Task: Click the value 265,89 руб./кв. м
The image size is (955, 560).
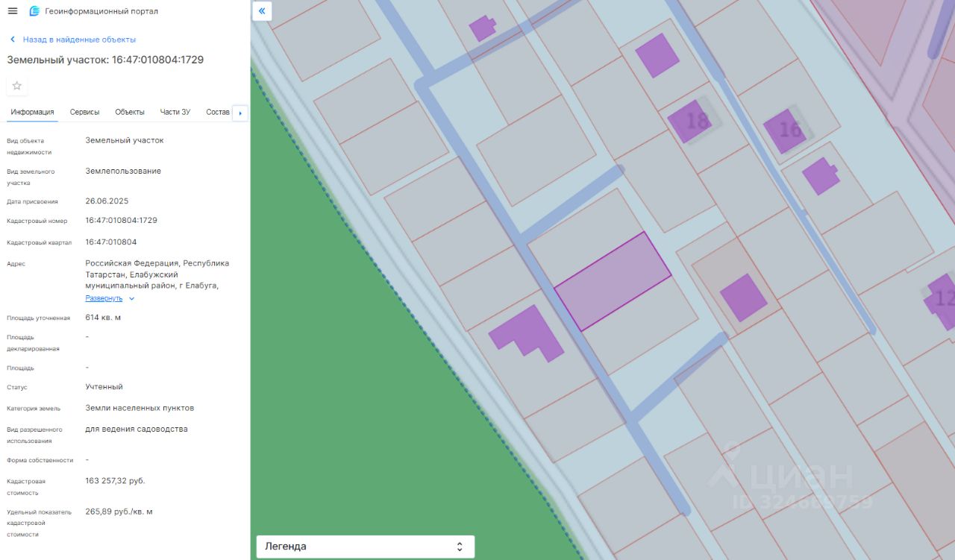Action: 119,512
